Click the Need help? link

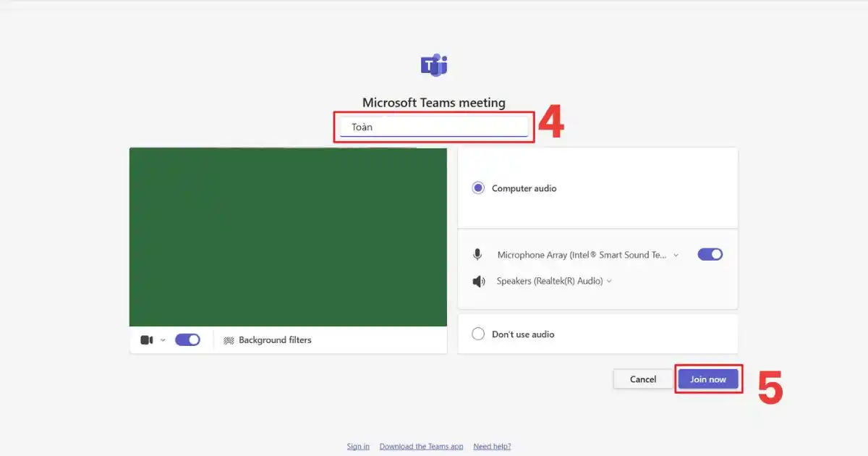492,447
